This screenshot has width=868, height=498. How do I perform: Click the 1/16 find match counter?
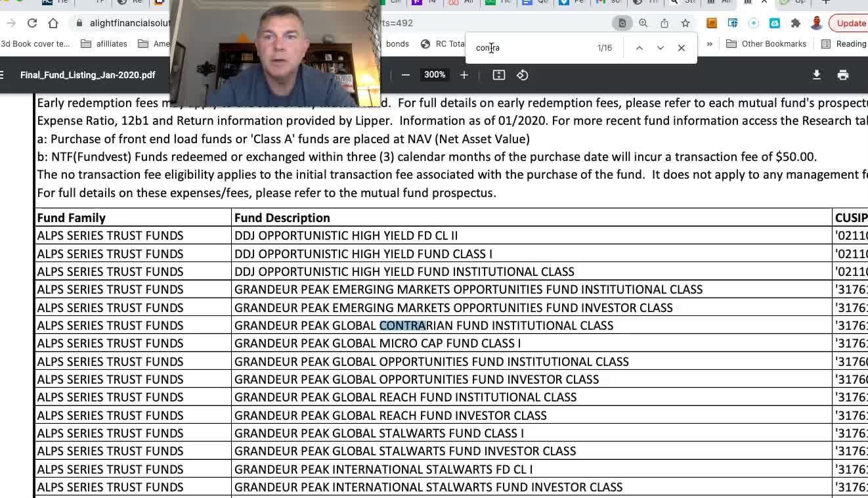pos(604,48)
